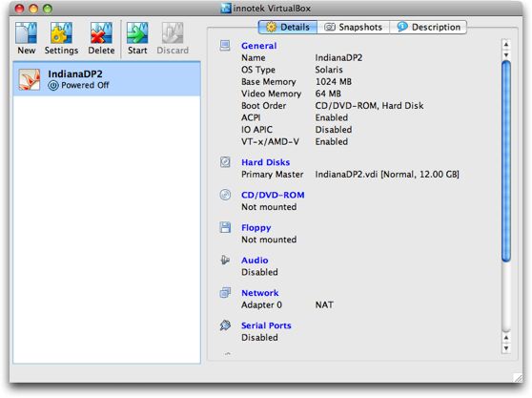The height and width of the screenshot is (398, 532).
Task: Open the CD/DVD-ROM settings link
Action: pyautogui.click(x=273, y=195)
